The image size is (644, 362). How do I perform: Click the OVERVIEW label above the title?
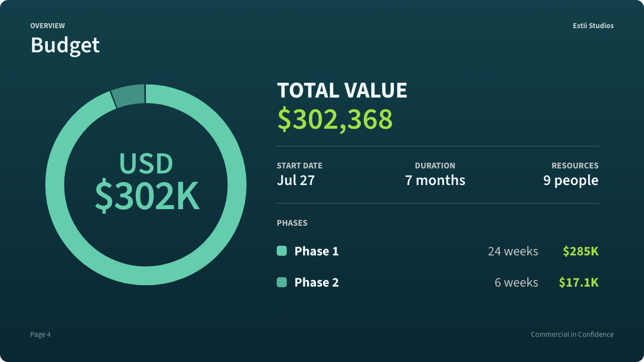[x=47, y=26]
